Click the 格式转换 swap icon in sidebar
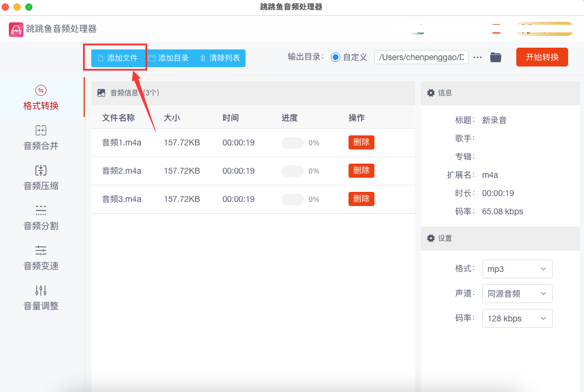The image size is (584, 392). click(41, 91)
